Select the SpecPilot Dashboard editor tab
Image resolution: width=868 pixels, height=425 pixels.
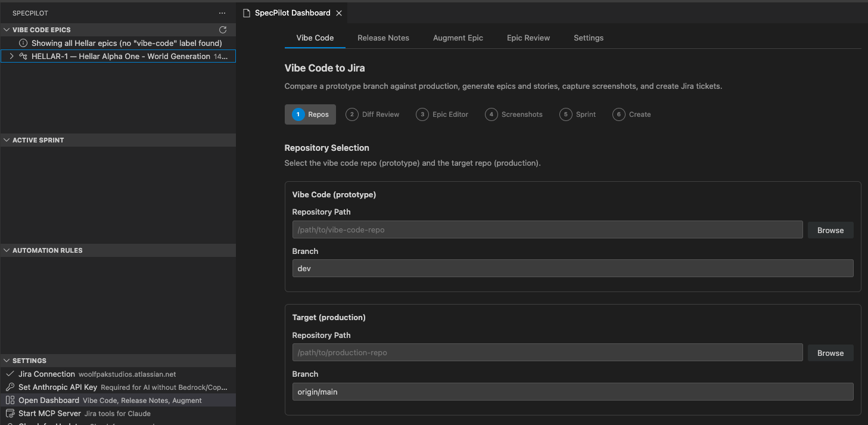tap(292, 13)
